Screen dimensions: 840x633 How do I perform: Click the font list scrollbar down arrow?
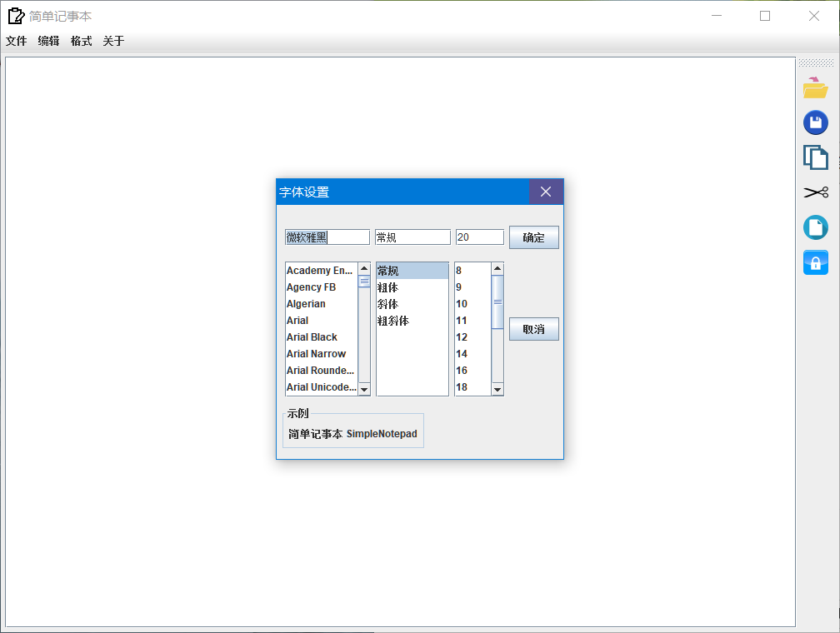(x=364, y=388)
